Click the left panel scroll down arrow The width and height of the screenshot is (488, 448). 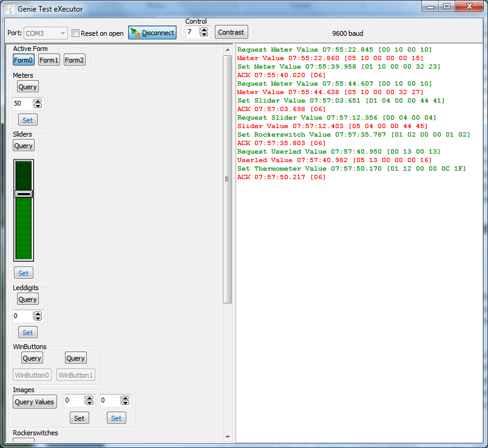coord(228,437)
